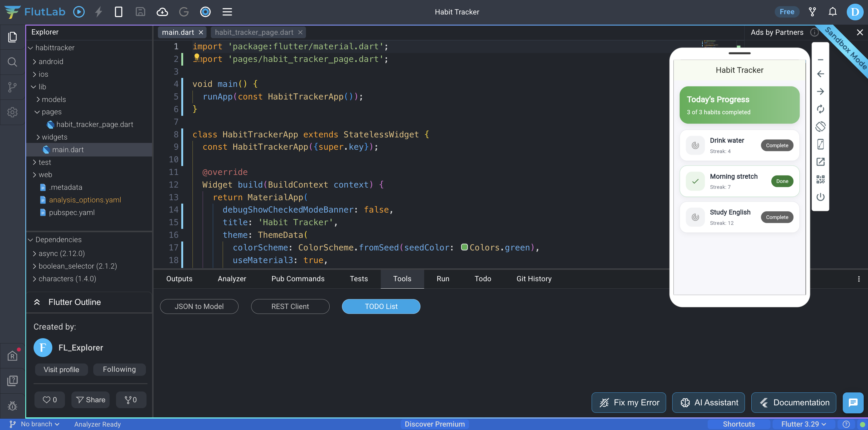
Task: Click the Fix my Error button
Action: tap(629, 402)
